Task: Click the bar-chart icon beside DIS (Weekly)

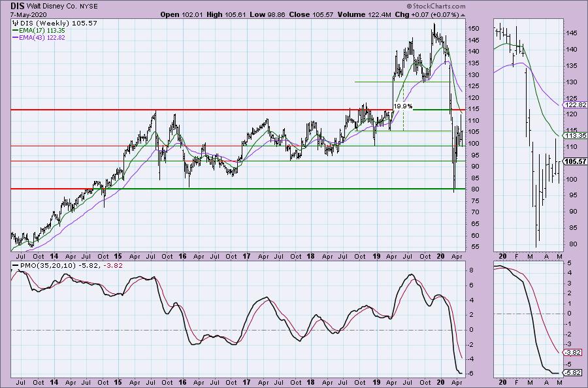Action: coord(16,23)
